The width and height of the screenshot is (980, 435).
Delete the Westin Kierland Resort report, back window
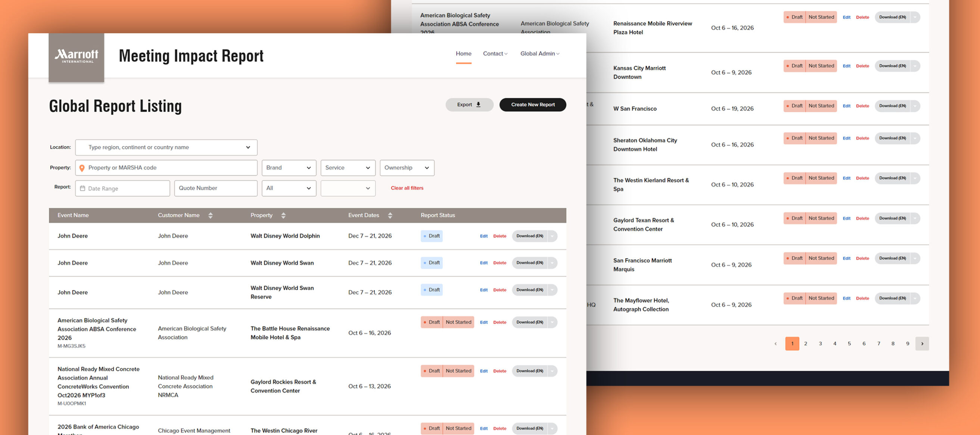(862, 178)
